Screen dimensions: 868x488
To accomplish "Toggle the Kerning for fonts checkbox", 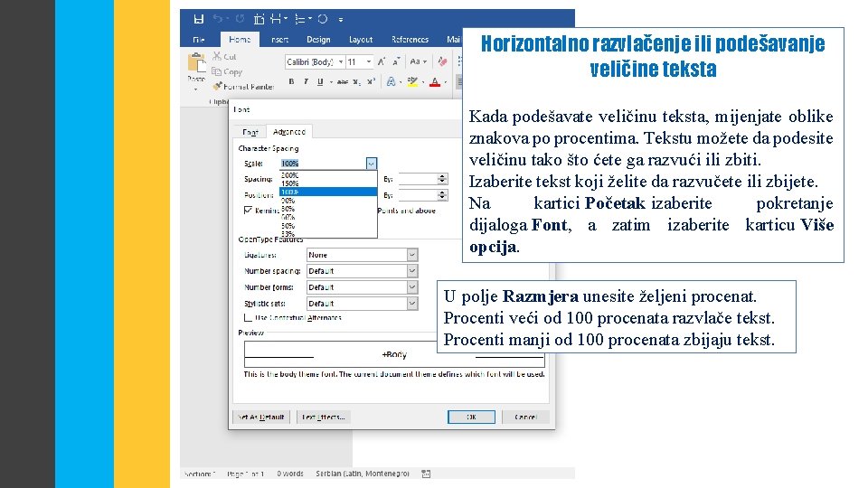I will click(x=248, y=211).
